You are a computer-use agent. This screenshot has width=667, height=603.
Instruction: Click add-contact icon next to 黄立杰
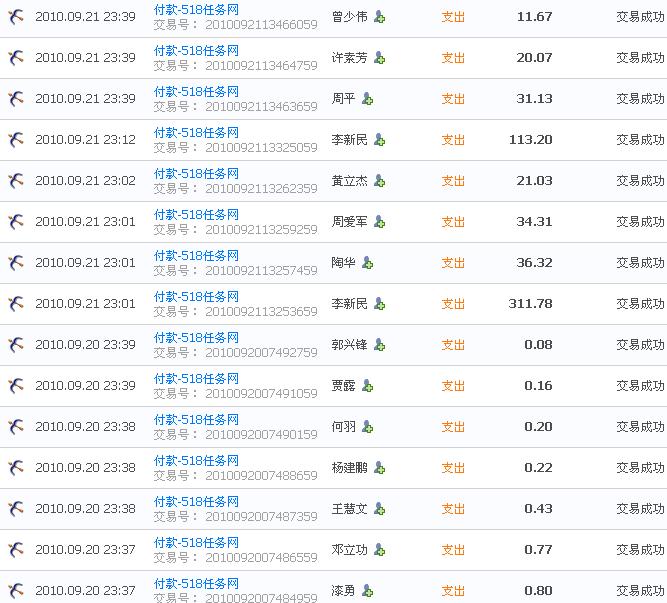click(380, 181)
